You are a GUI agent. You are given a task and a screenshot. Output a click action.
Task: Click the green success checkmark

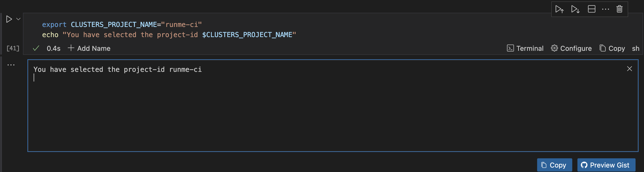pyautogui.click(x=36, y=48)
